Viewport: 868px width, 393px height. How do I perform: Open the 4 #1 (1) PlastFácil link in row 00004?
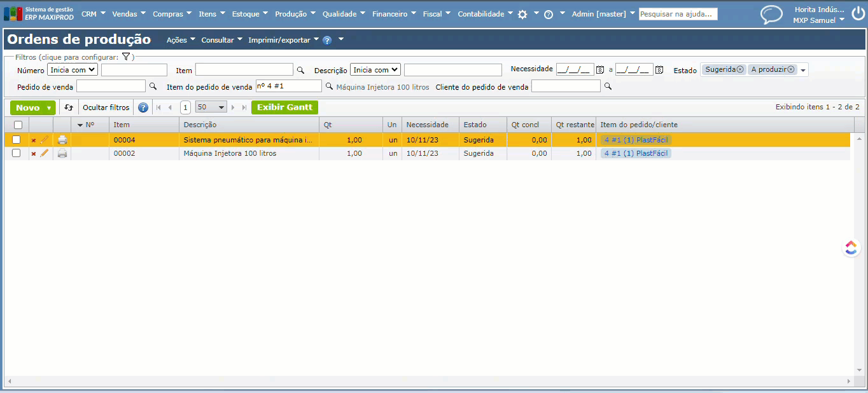(636, 140)
